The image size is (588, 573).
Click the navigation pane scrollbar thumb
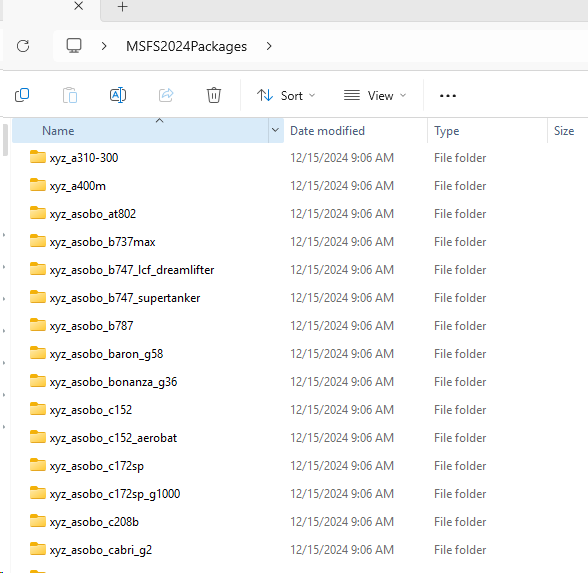[x=5, y=140]
